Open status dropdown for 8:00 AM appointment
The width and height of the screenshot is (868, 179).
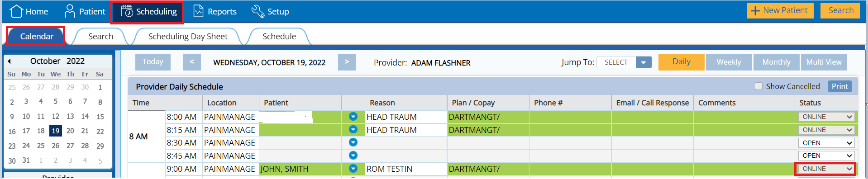pos(826,117)
